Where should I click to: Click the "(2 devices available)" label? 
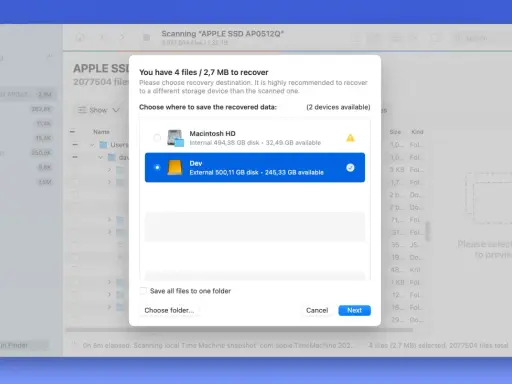[x=338, y=107]
